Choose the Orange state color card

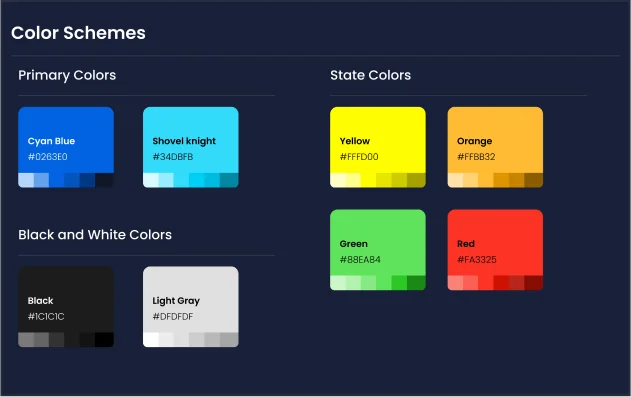pyautogui.click(x=495, y=147)
